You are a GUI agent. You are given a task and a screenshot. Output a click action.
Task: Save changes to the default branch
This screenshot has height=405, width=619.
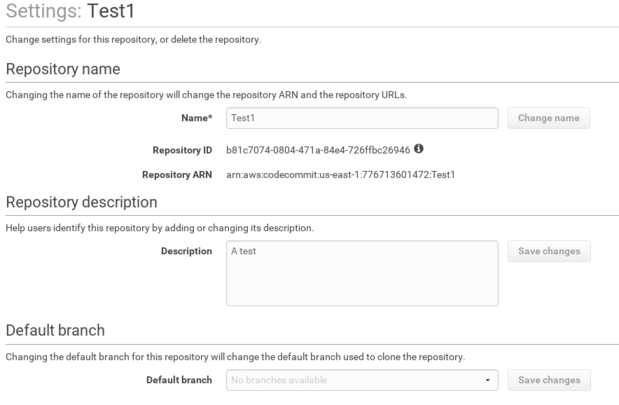[548, 380]
